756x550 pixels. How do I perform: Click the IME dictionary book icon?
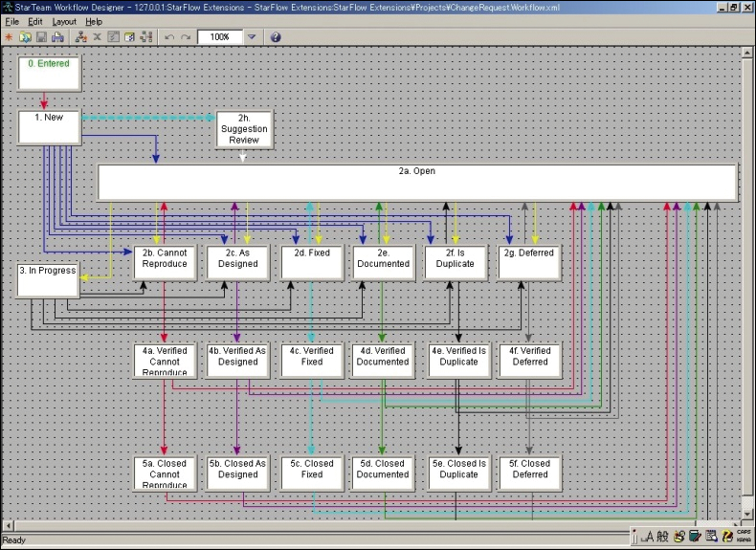[695, 536]
